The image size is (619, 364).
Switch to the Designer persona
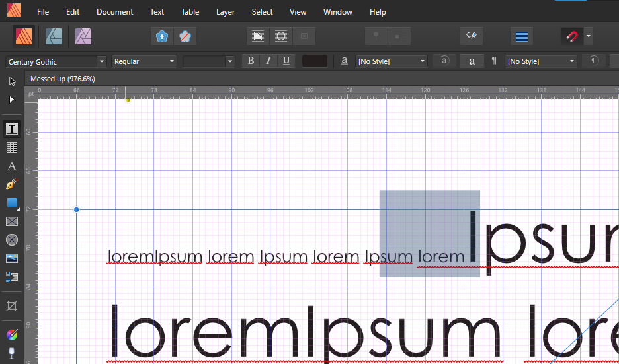54,36
